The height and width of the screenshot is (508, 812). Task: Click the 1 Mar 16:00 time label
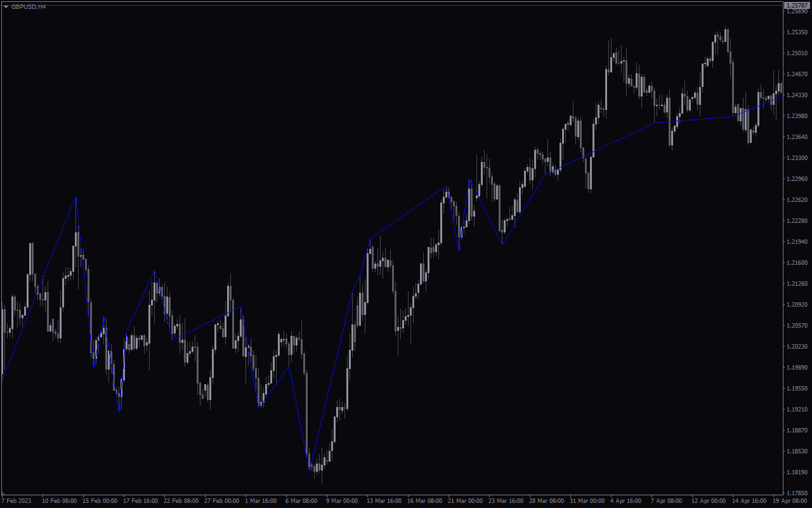261,500
